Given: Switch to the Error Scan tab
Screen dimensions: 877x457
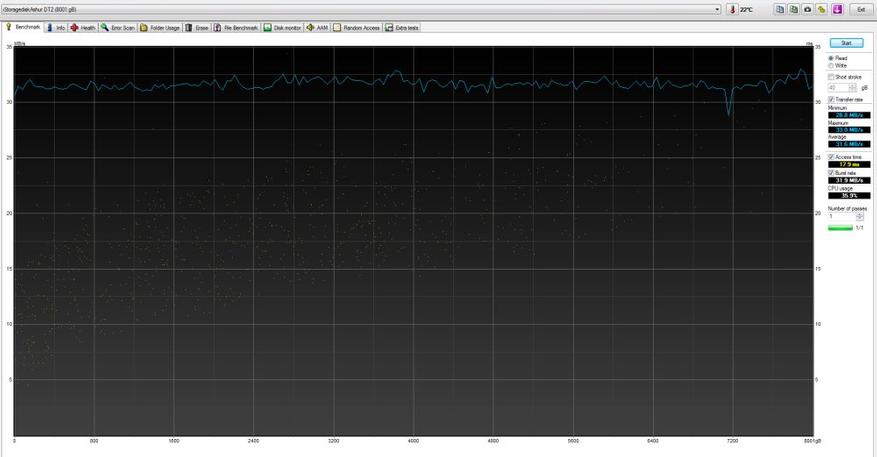Looking at the screenshot, I should click(x=118, y=27).
